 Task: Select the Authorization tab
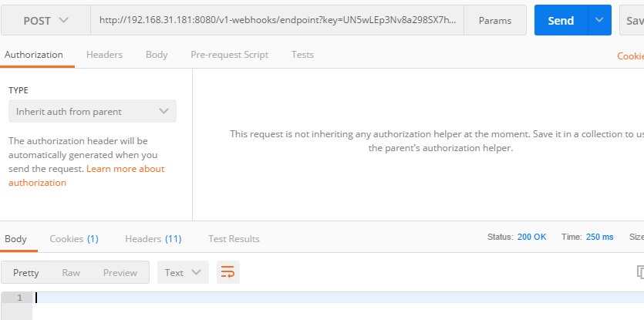pos(34,55)
